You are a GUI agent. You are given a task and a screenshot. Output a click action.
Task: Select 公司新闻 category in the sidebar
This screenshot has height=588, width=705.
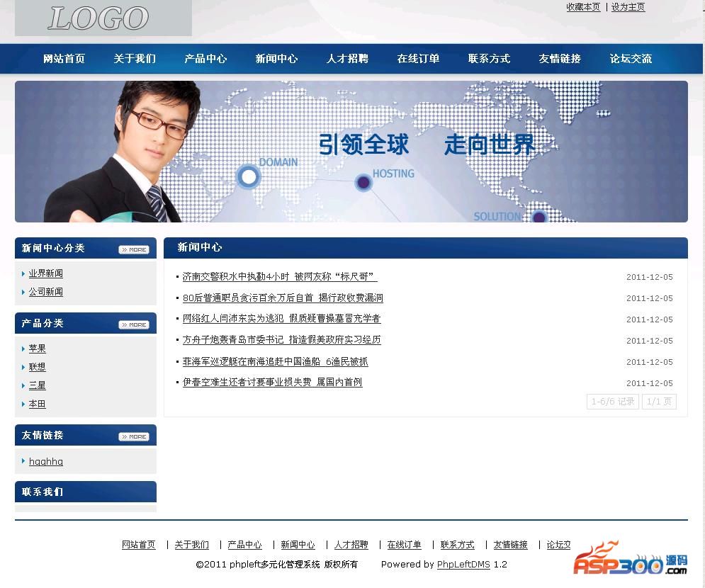click(x=46, y=292)
